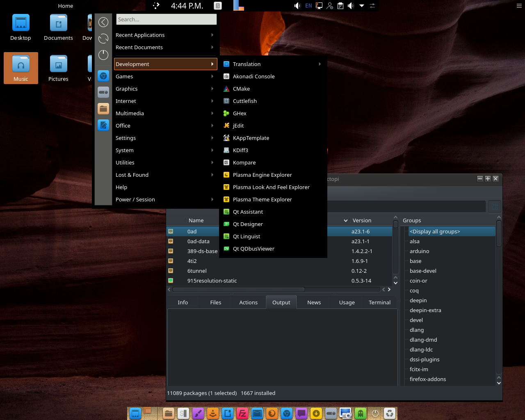Expand Recent Applications submenu

tap(166, 35)
